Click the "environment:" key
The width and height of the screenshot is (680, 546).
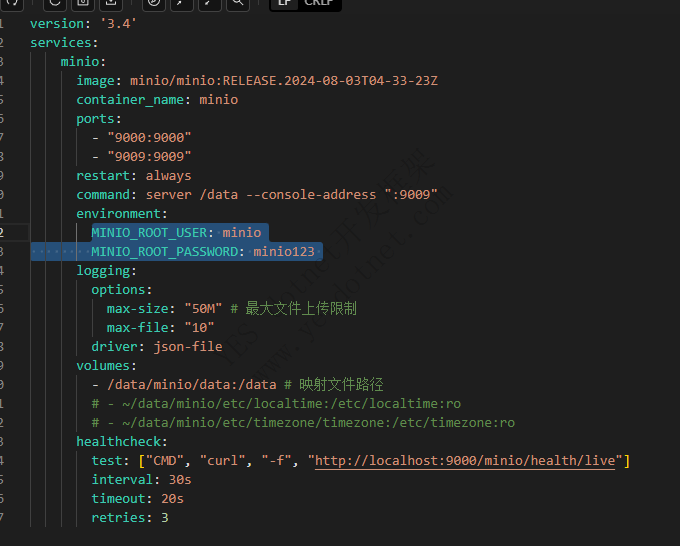tap(122, 214)
